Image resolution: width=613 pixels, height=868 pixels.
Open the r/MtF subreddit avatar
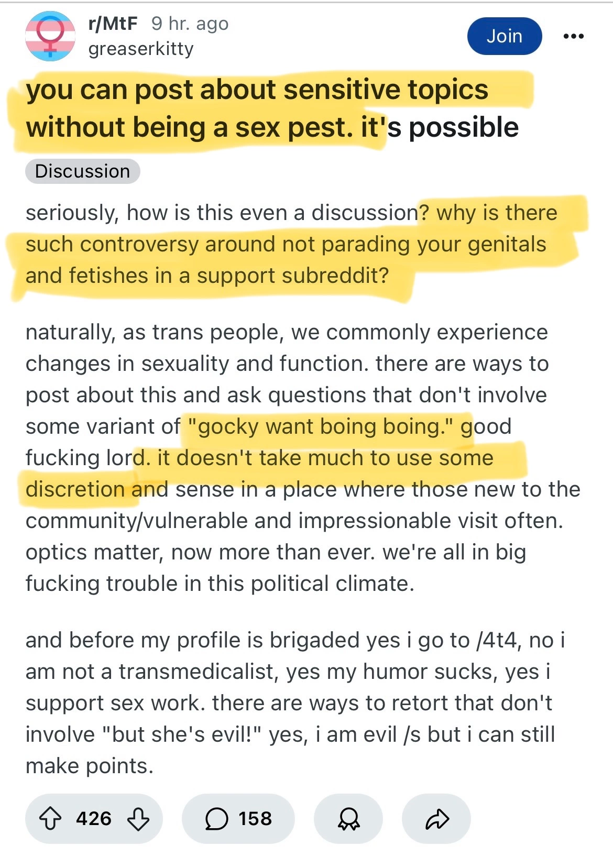click(50, 36)
